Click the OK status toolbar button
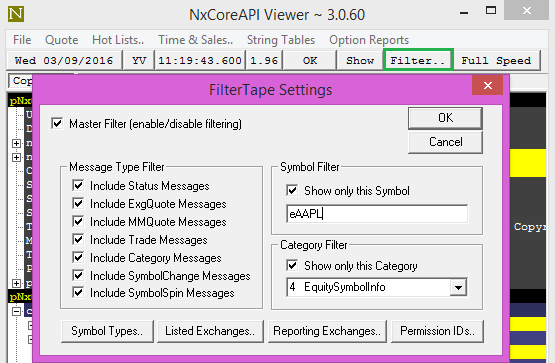 point(310,60)
